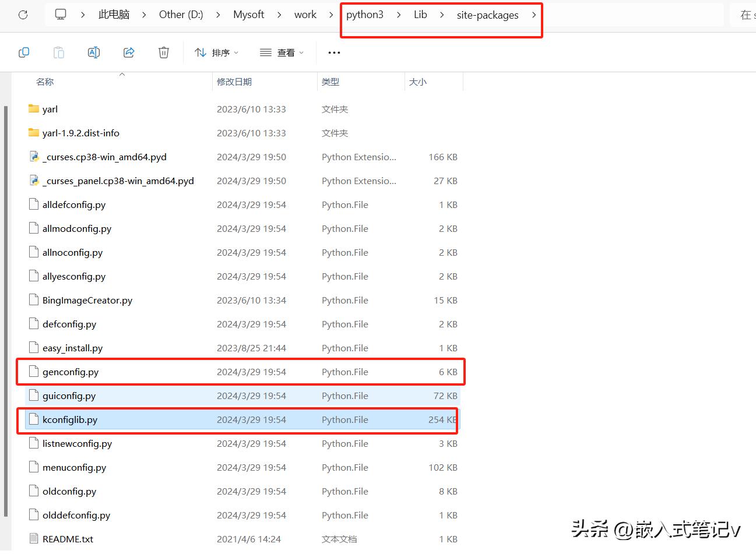Click the See more (...) icon
The image size is (756, 554).
click(333, 52)
